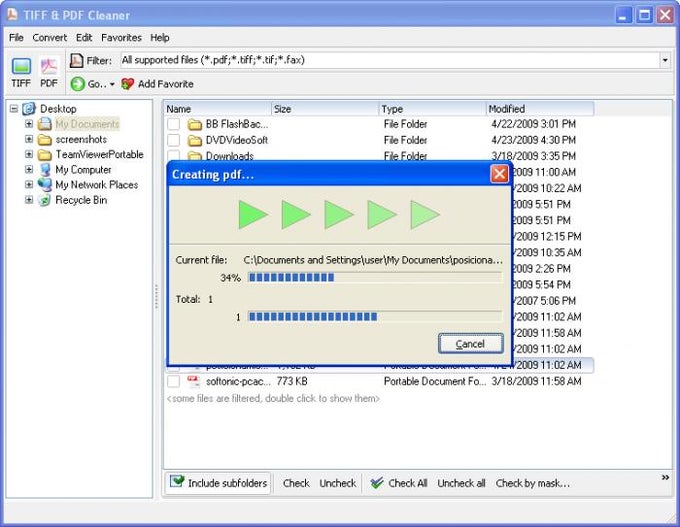Click the My Computer icon
Screen dimensions: 680x527
point(45,170)
